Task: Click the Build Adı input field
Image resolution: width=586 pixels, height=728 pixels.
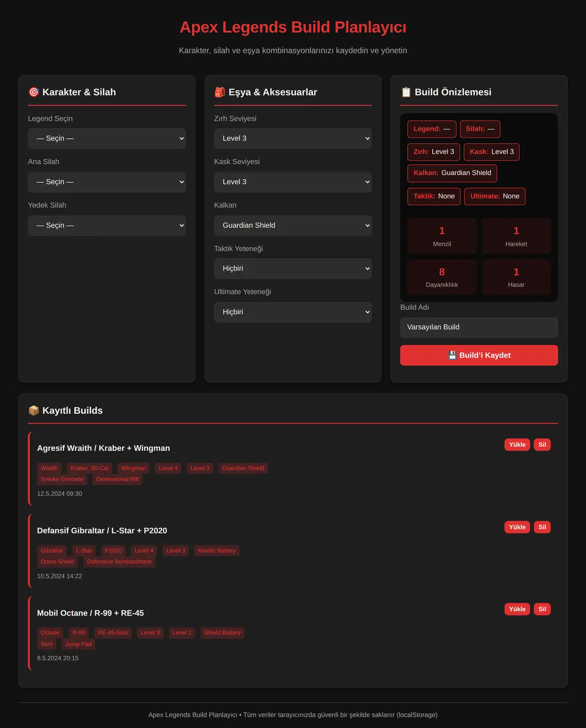Action: coord(479,327)
